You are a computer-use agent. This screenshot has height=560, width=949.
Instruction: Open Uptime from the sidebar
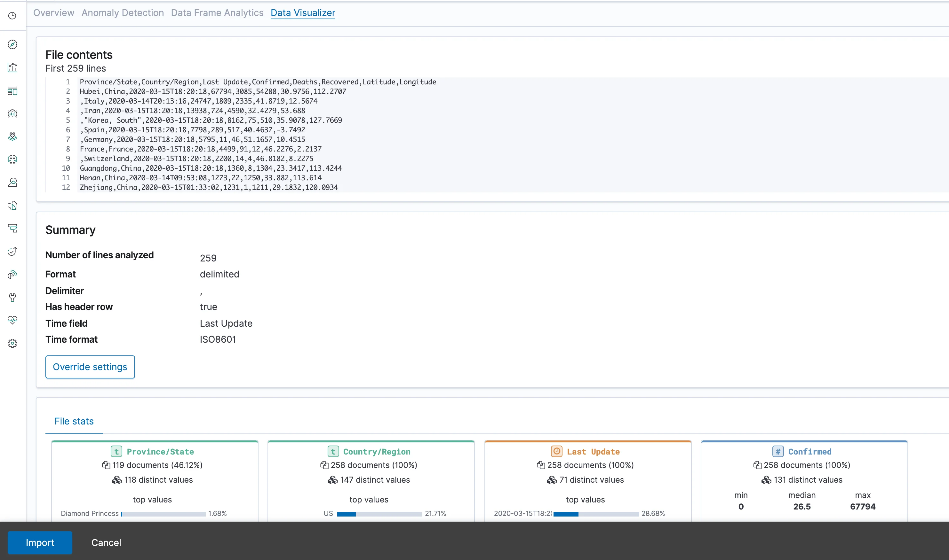pos(12,251)
